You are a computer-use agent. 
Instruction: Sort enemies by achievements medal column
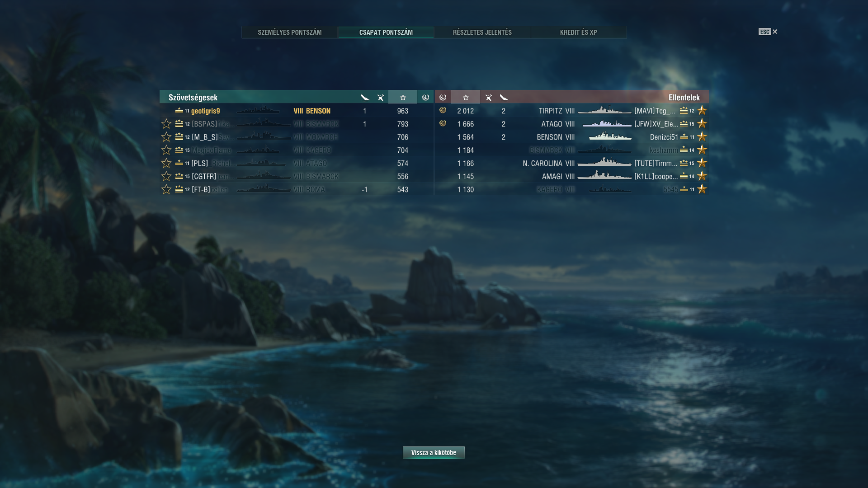pos(443,97)
